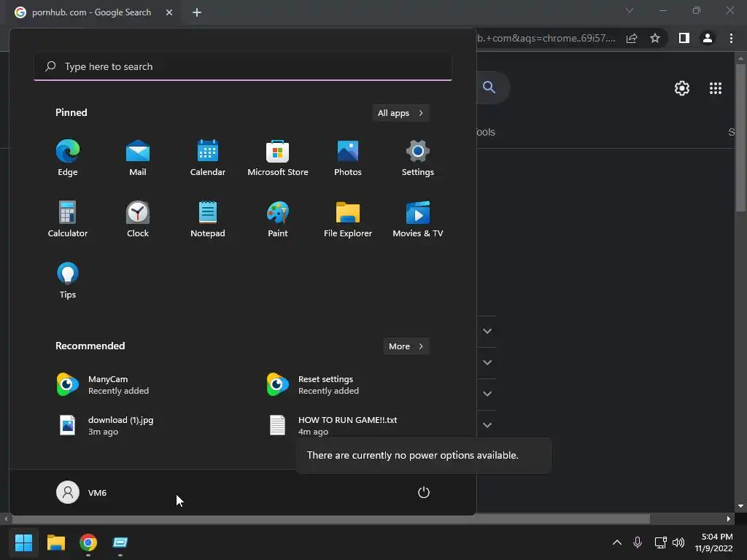
Task: Open the third running taskbar app
Action: point(120,542)
